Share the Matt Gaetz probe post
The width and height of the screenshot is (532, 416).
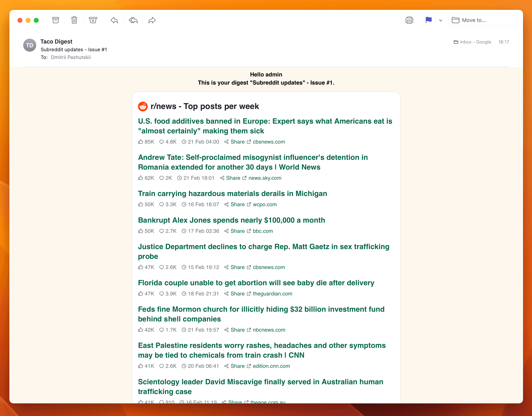point(238,267)
